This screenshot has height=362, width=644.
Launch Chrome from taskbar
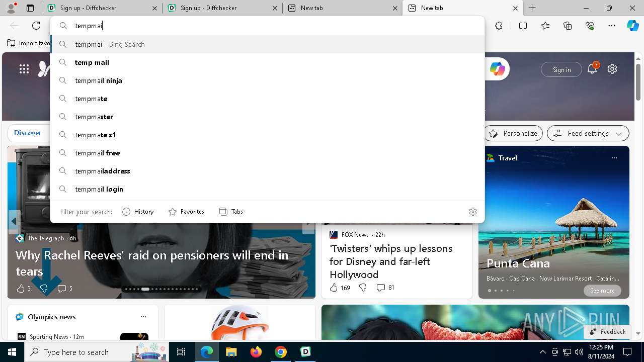(x=281, y=352)
